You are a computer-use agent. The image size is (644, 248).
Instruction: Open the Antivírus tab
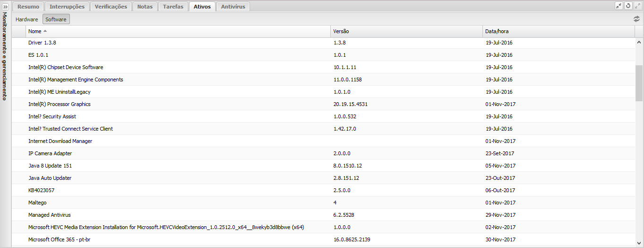[x=233, y=7]
